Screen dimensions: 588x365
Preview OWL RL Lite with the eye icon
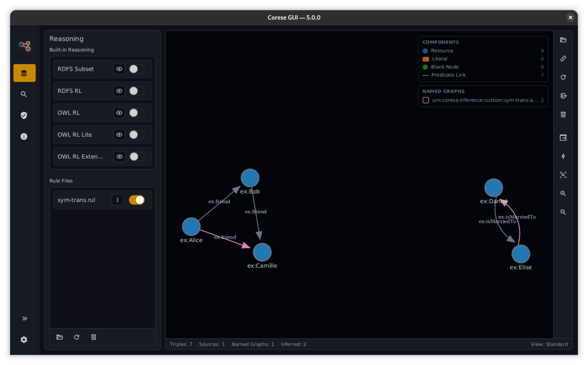pos(119,135)
